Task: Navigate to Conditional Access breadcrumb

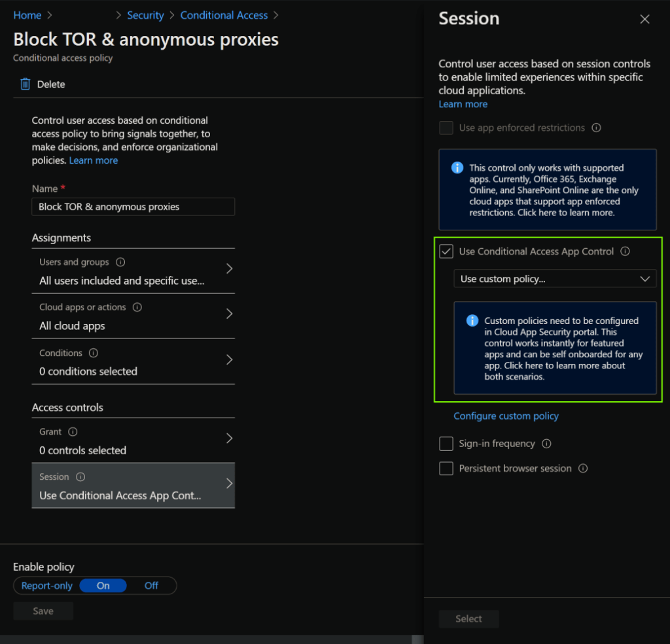Action: [224, 14]
